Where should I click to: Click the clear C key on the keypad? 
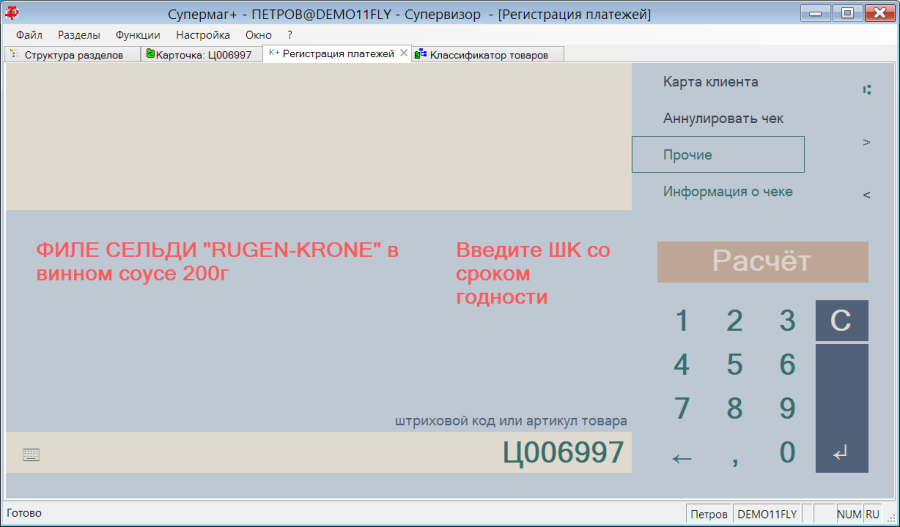(x=841, y=320)
